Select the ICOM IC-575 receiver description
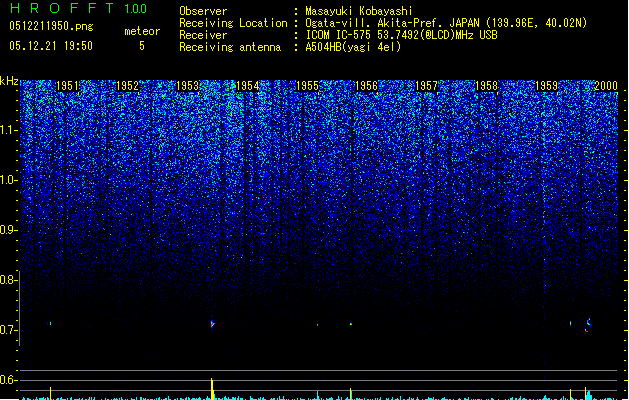Image resolution: width=629 pixels, height=400 pixels. pyautogui.click(x=402, y=35)
